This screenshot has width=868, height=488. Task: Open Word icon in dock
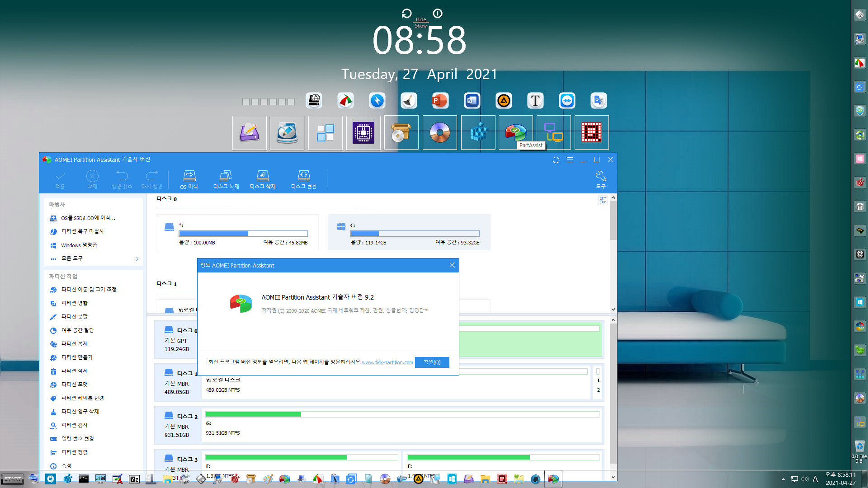click(x=472, y=100)
